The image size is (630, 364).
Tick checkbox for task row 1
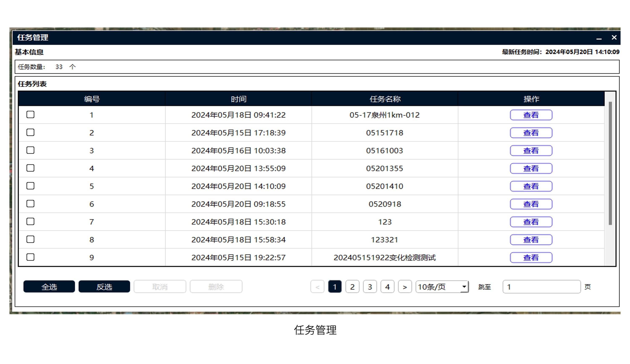pos(30,115)
